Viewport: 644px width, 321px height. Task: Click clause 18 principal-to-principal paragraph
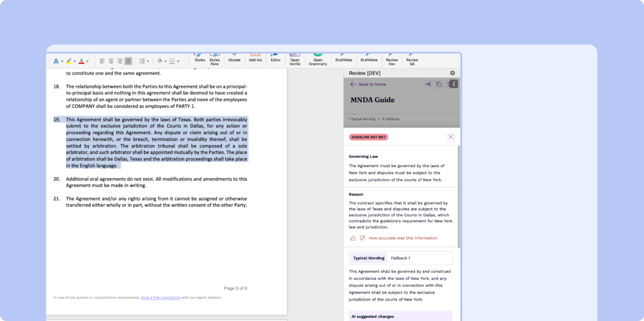pos(157,96)
